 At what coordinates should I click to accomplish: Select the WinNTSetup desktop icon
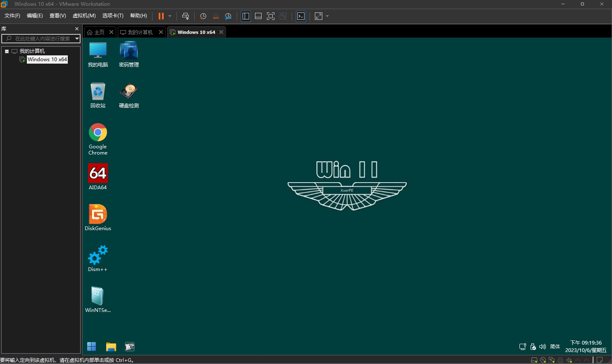coord(98,300)
